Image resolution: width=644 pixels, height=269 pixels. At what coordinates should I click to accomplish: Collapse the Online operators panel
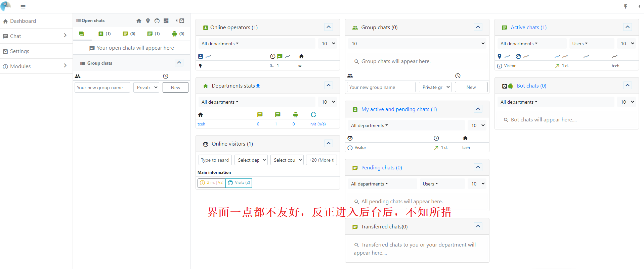click(x=328, y=27)
